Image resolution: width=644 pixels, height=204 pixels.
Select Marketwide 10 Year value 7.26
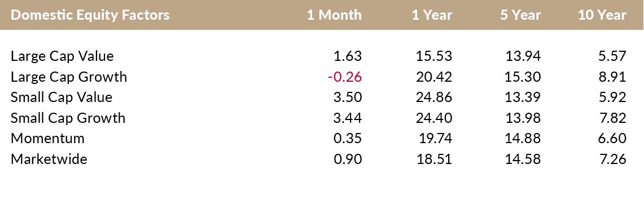point(612,159)
